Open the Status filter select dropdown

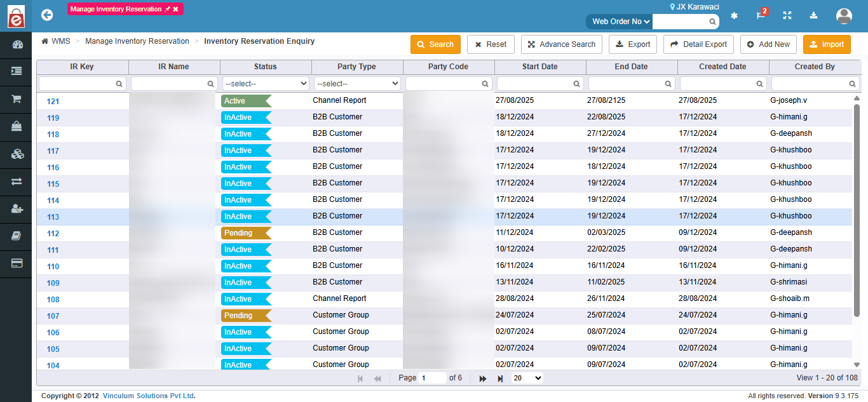coord(266,83)
